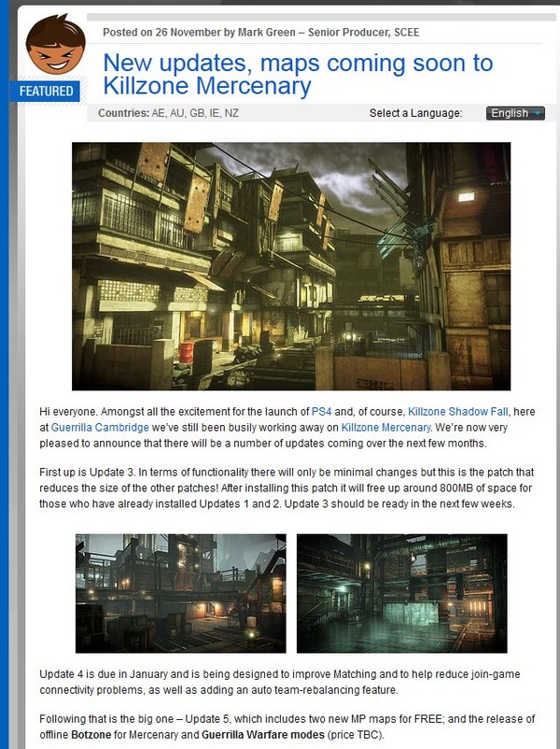
Task: Click the dropdown arrow beside English
Action: click(x=538, y=114)
